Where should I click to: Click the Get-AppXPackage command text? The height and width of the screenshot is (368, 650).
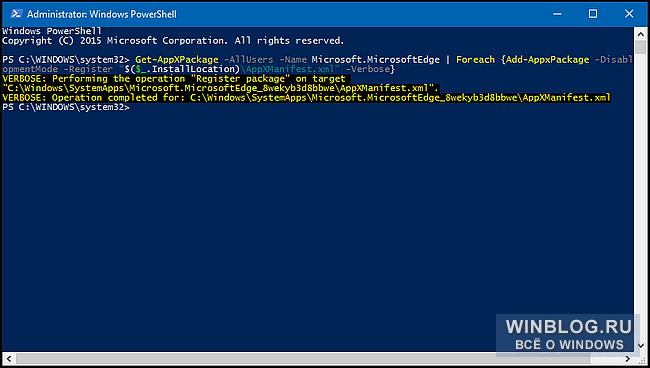(x=177, y=60)
